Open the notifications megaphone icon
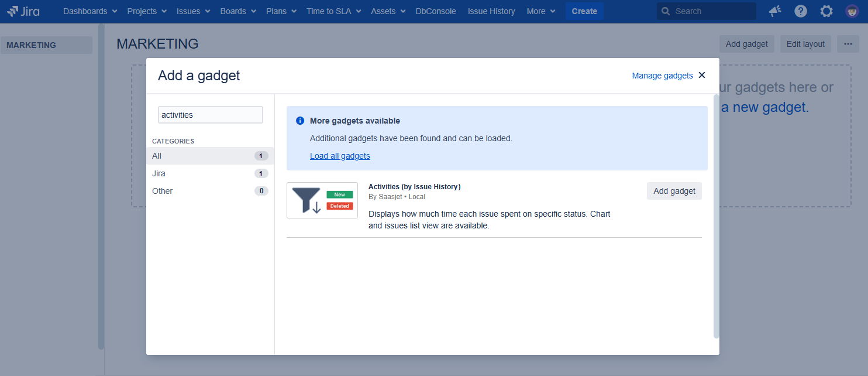The height and width of the screenshot is (376, 868). click(x=775, y=11)
